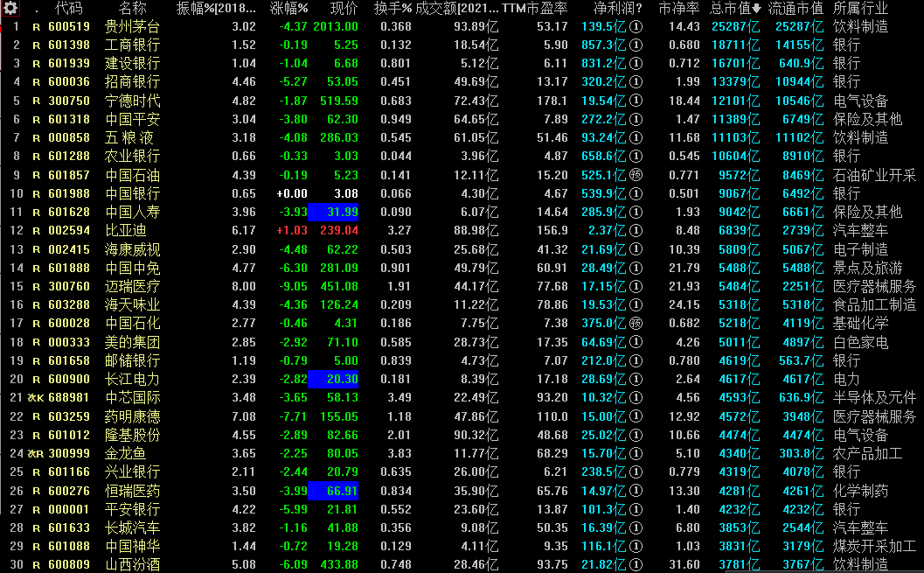Click the circled 1 icon in 金龙鱼 row

[x=636, y=453]
